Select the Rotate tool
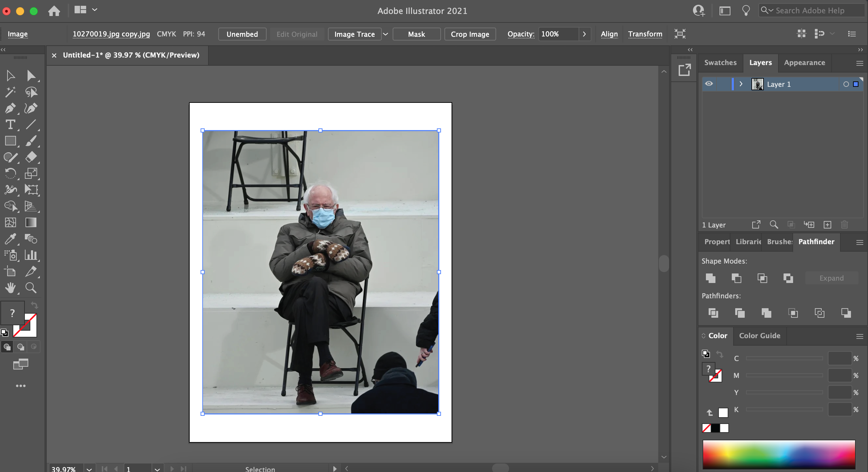Viewport: 868px width, 472px height. (11, 174)
